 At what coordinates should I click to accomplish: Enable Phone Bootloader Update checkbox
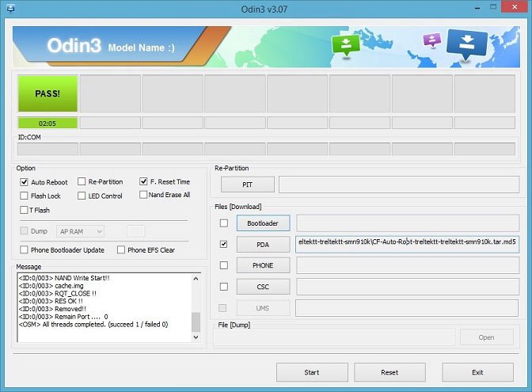[24, 249]
